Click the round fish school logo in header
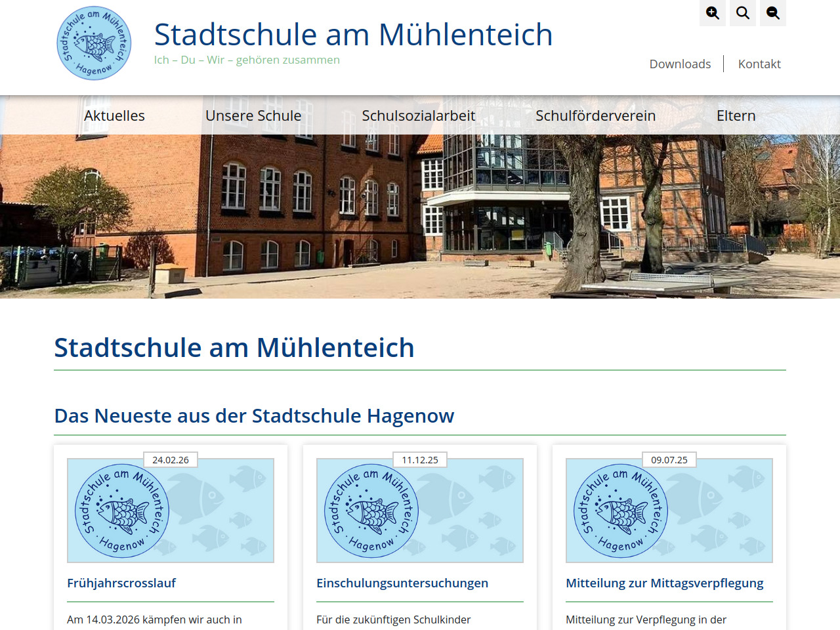The width and height of the screenshot is (840, 630). tap(94, 43)
